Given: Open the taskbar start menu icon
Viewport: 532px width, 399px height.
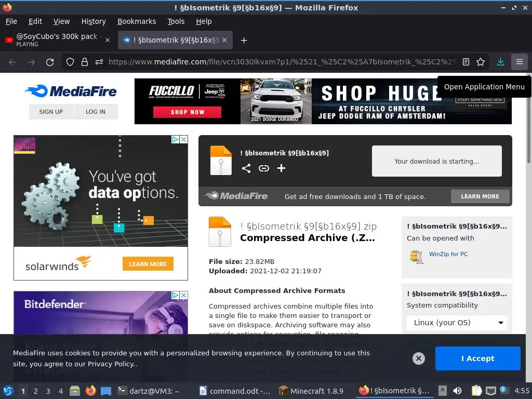Looking at the screenshot, I should point(8,391).
